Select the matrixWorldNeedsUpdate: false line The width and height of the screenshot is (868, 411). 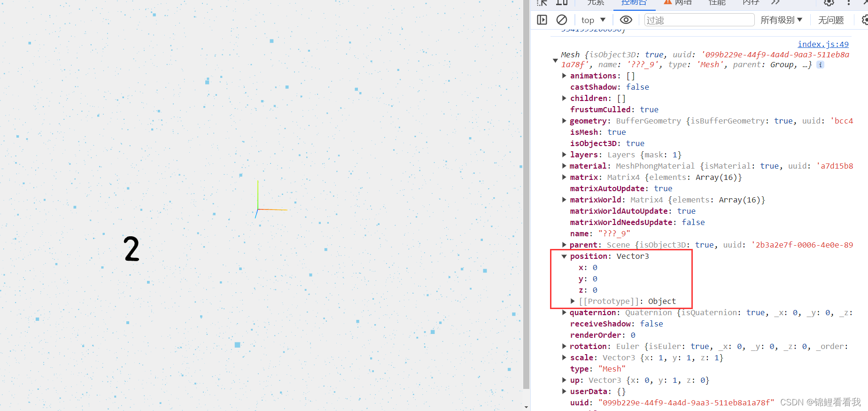coord(637,222)
